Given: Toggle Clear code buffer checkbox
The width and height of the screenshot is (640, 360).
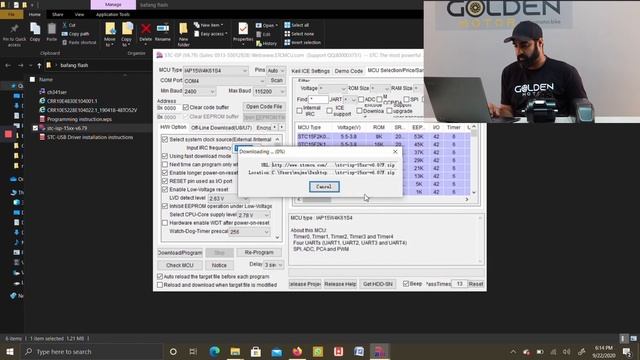Looking at the screenshot, I should [x=186, y=107].
